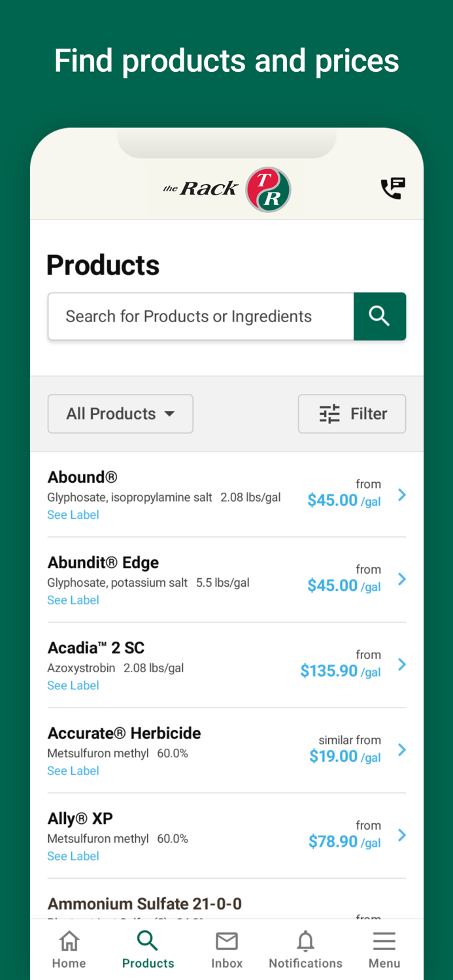Focus the Search for Products or Ingredients field
The image size is (453, 980).
(201, 316)
